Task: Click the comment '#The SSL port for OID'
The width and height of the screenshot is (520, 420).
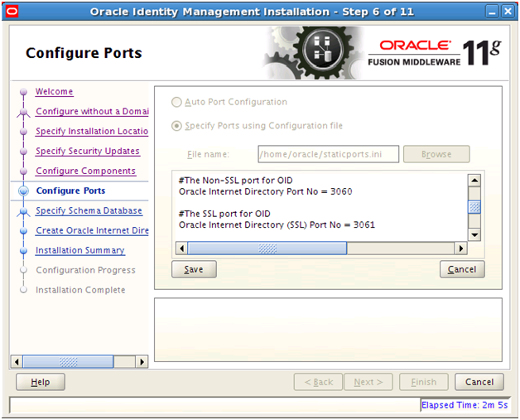Action: (x=224, y=214)
